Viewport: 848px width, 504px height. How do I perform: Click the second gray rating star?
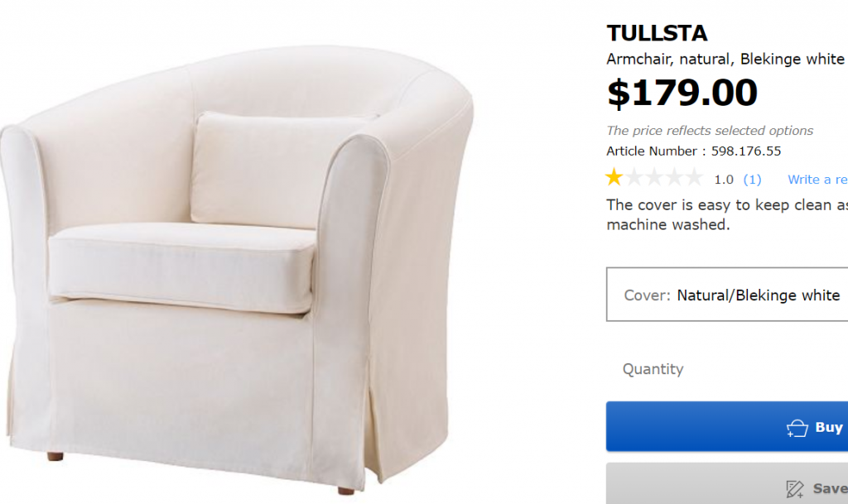point(634,177)
